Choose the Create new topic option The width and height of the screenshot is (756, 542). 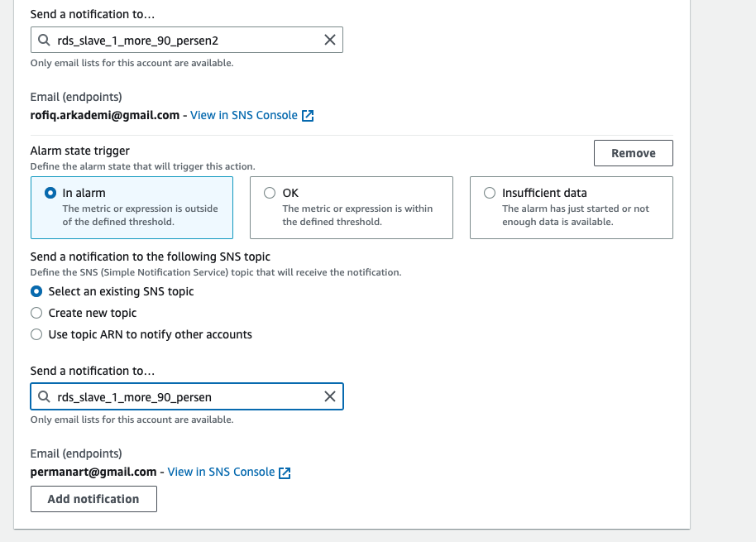click(36, 313)
